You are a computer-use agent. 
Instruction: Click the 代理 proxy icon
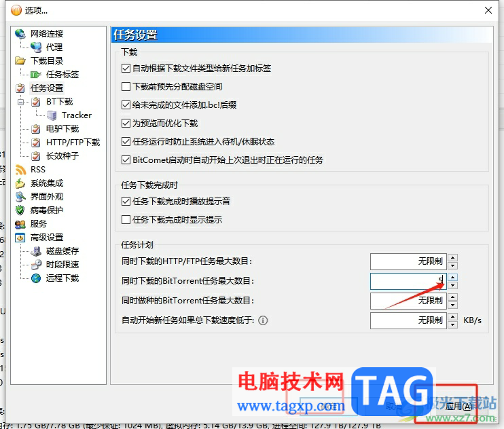point(36,48)
